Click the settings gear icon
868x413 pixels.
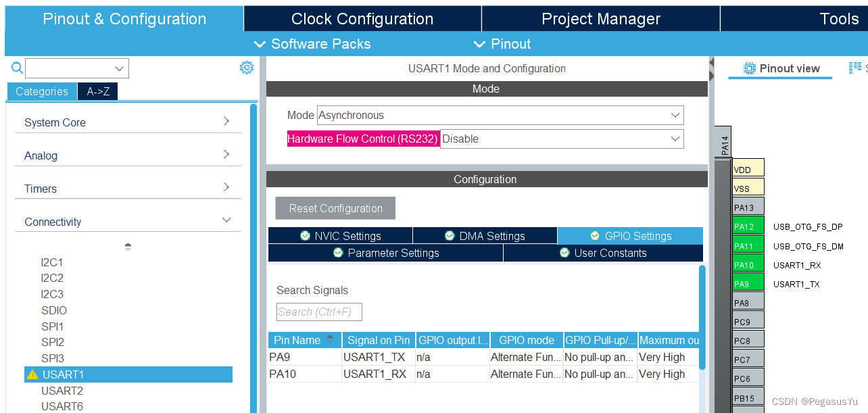[x=247, y=68]
